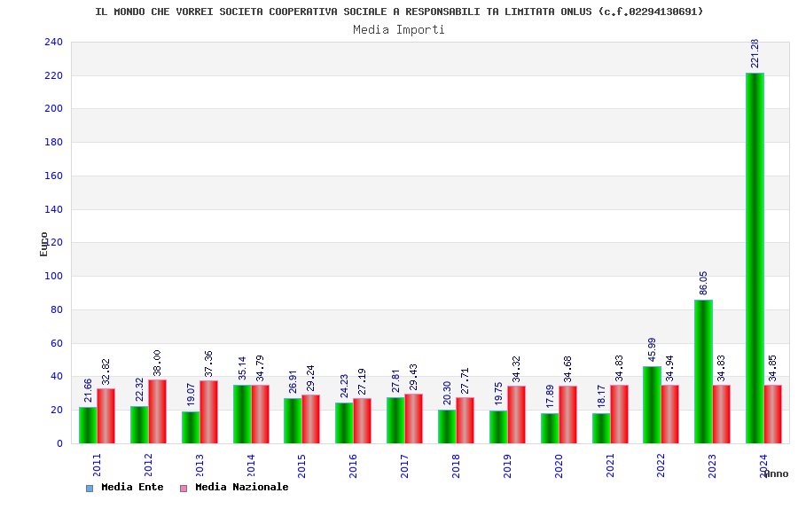Click the 221.28 value label

[755, 53]
